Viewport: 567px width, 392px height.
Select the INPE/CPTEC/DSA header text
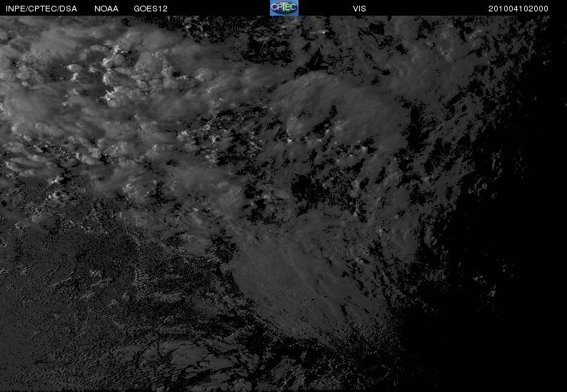click(x=41, y=9)
